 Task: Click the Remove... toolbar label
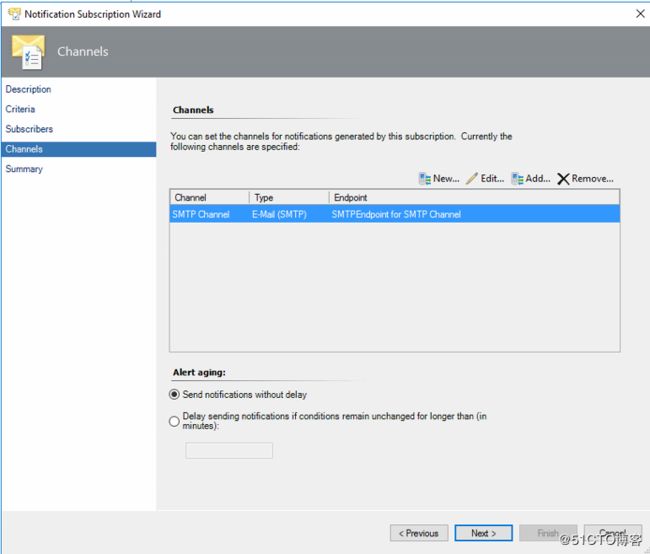click(x=592, y=179)
